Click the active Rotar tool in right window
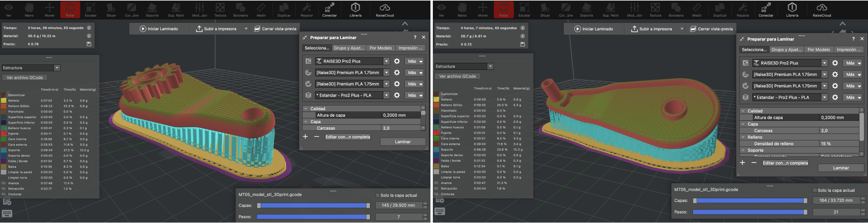Screen dimensions: 868x223 pos(503,10)
